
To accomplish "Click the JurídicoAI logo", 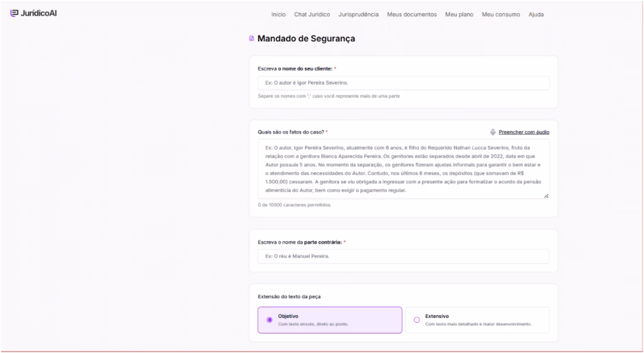I will click(x=34, y=13).
